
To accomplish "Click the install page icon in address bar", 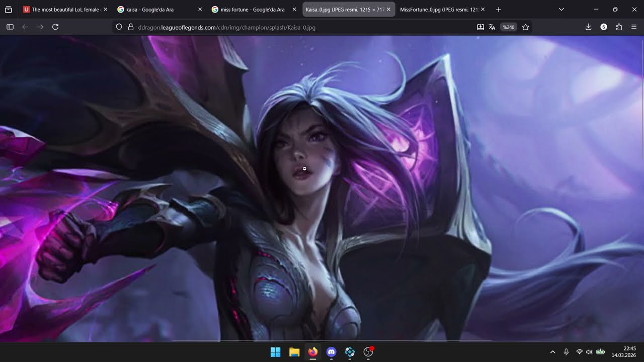I will (x=480, y=27).
